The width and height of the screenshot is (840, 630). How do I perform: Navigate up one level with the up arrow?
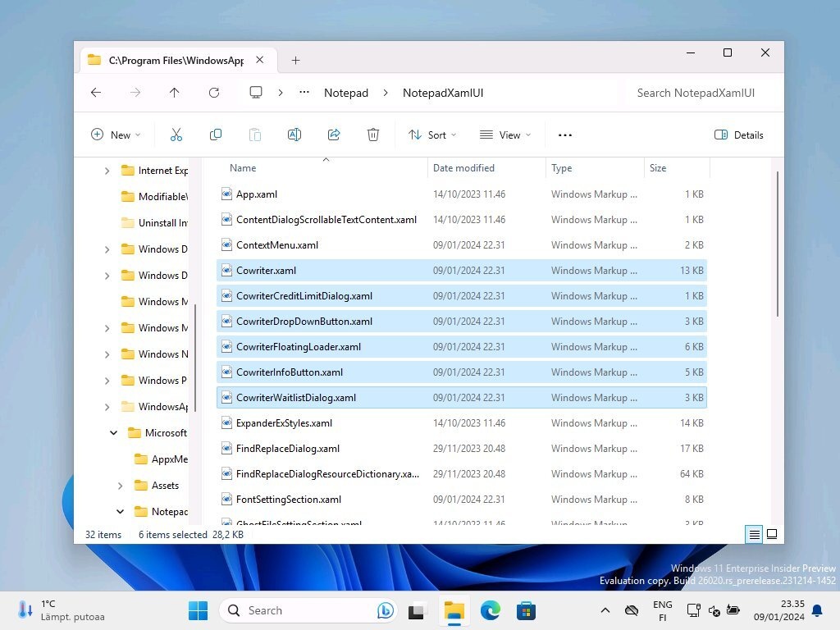[x=175, y=93]
